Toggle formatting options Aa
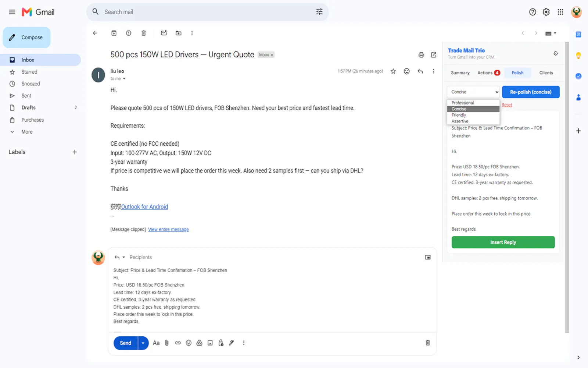The image size is (588, 368). pyautogui.click(x=156, y=343)
